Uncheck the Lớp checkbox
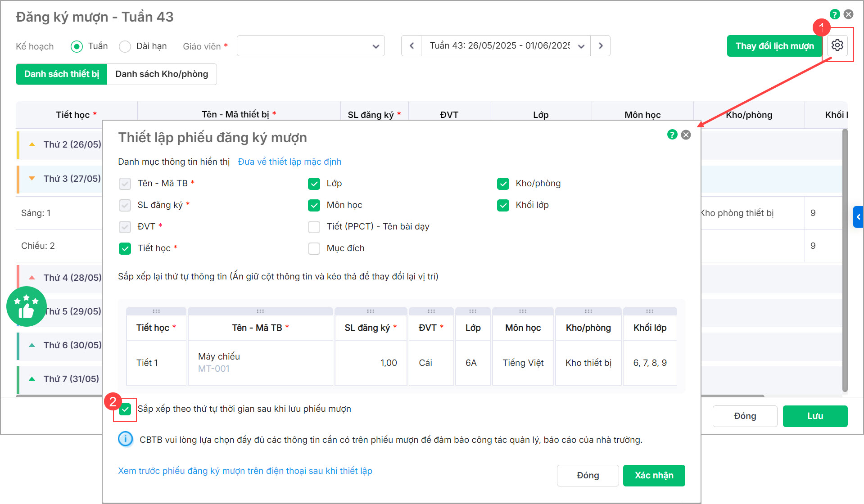The image size is (864, 504). pyautogui.click(x=314, y=184)
